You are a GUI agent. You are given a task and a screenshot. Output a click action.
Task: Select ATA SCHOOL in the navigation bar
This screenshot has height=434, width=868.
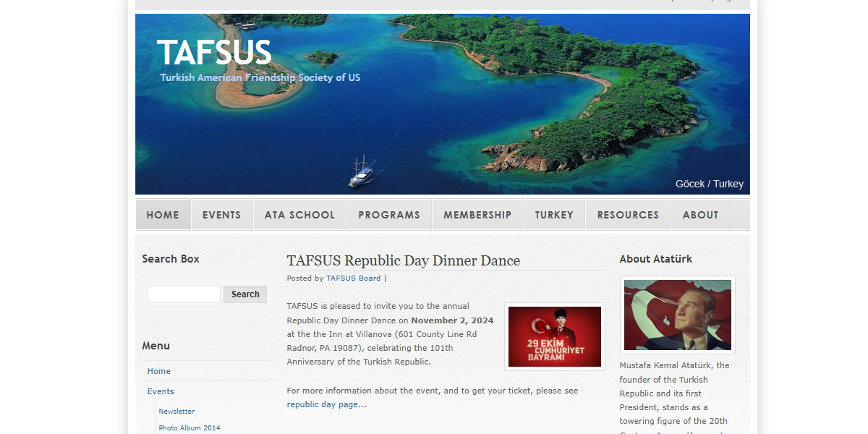pyautogui.click(x=299, y=214)
